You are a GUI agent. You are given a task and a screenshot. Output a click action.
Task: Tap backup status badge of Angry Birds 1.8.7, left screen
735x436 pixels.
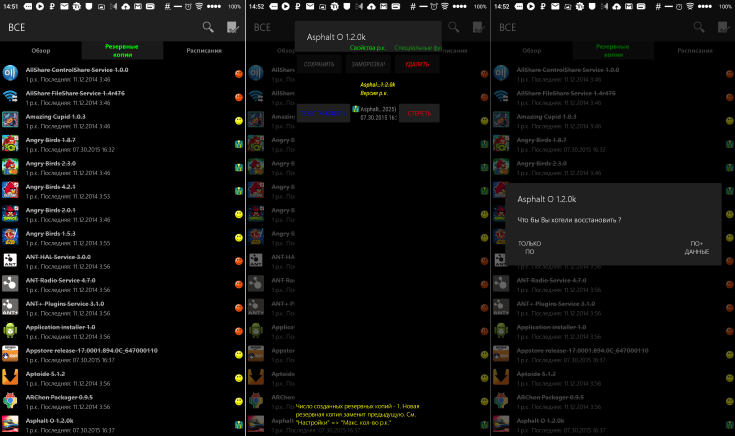tap(239, 144)
